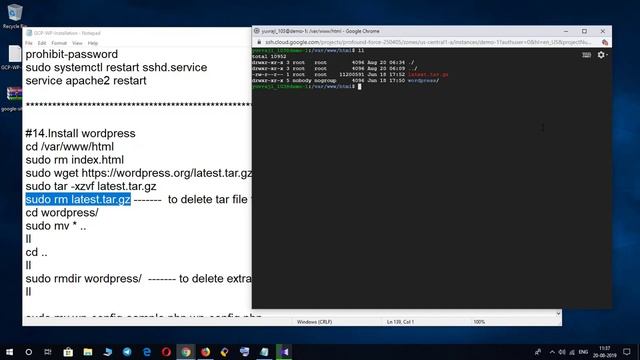Click '100%' zoom in Notepad status bar
The height and width of the screenshot is (360, 640).
click(479, 322)
